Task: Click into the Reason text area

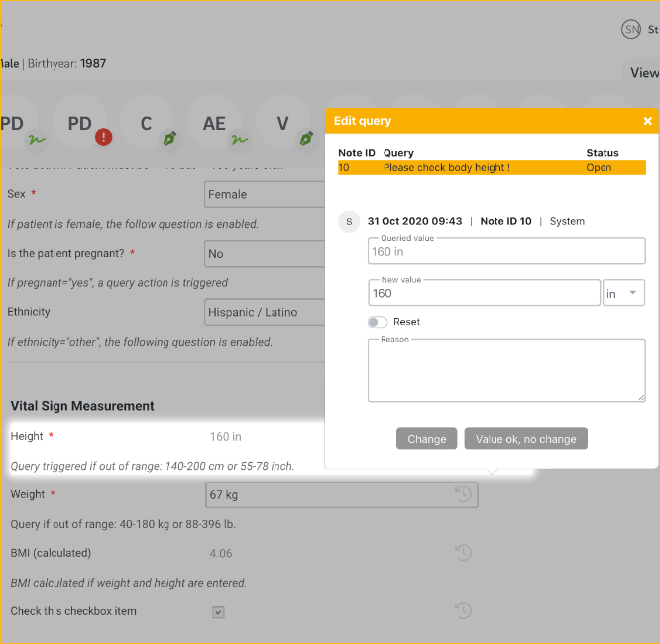Action: (x=505, y=373)
